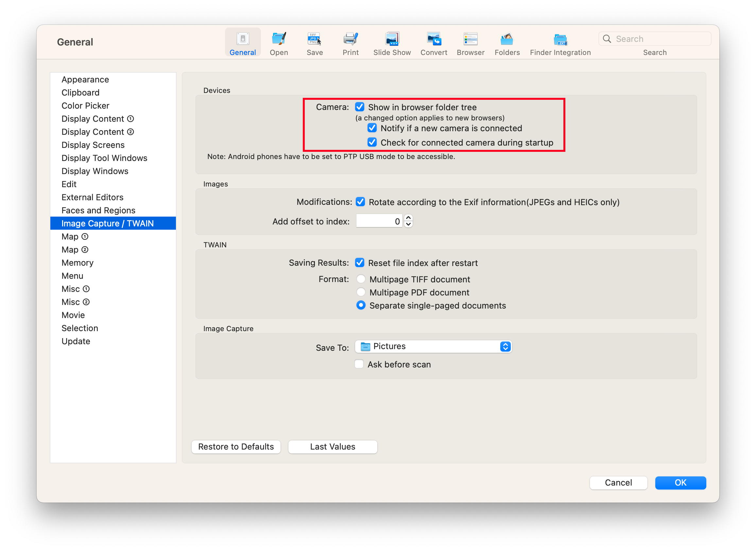Click the Print toolbar icon
This screenshot has height=551, width=756.
(x=351, y=38)
